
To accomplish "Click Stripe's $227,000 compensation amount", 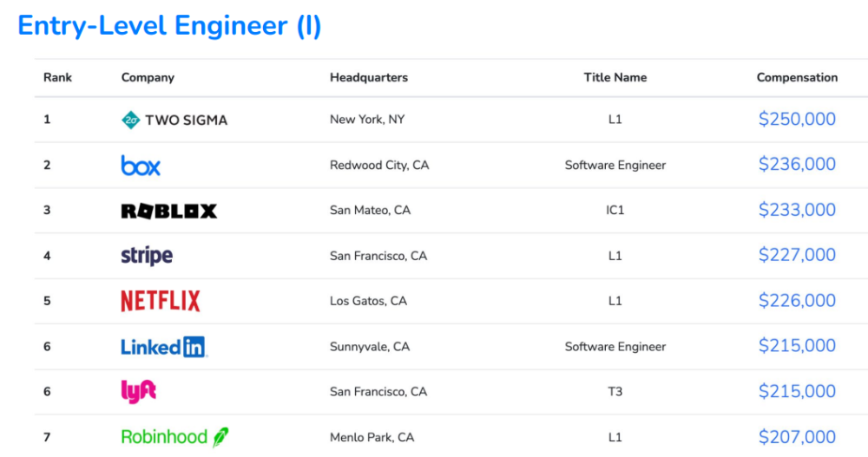I will tap(797, 255).
